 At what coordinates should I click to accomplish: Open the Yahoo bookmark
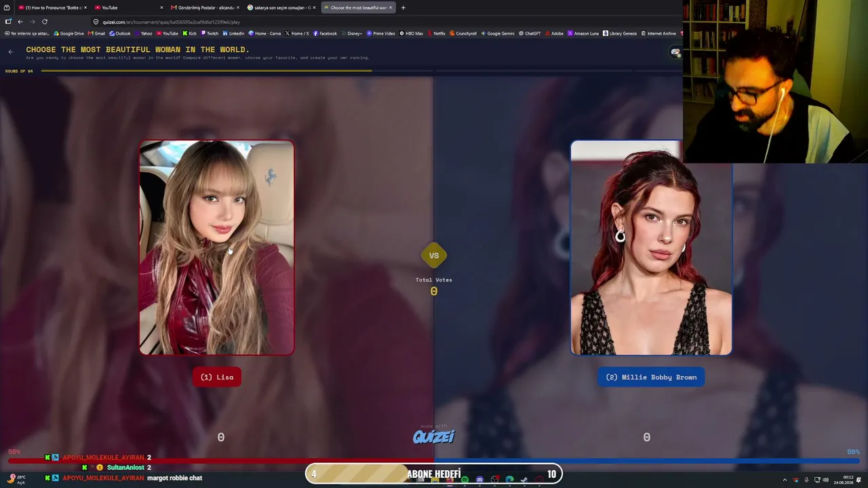tap(144, 33)
